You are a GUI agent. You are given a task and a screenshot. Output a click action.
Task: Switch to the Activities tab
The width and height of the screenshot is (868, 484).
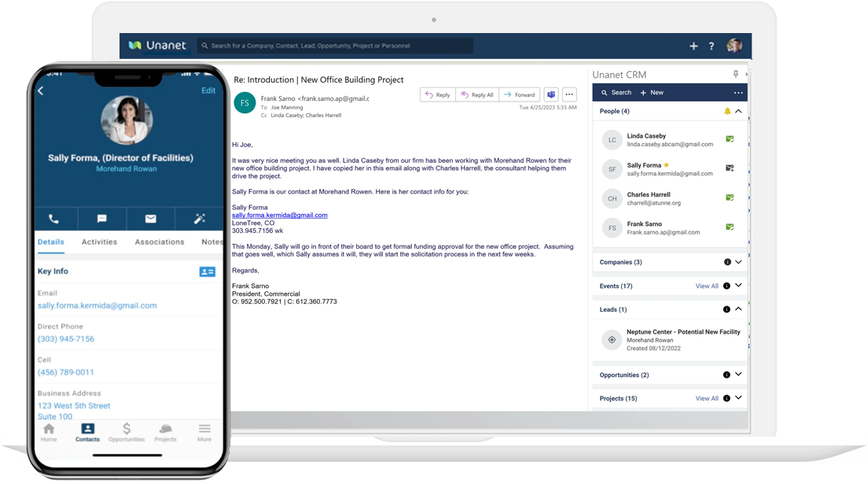coord(99,242)
